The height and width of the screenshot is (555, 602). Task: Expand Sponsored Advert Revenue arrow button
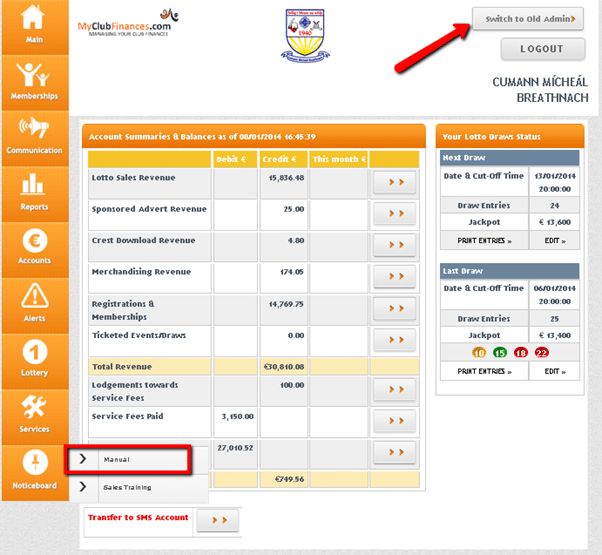[x=393, y=214]
